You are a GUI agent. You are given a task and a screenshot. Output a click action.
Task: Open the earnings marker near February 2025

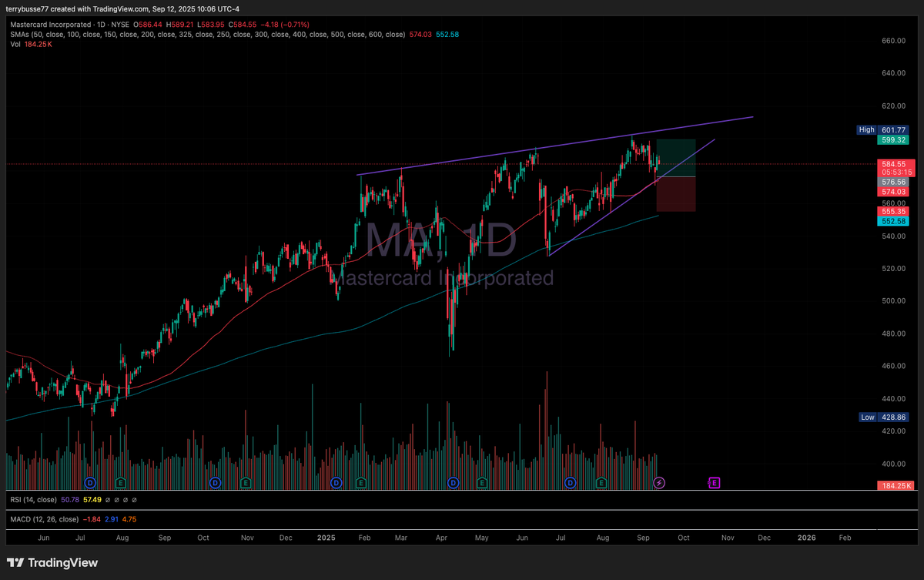point(361,482)
